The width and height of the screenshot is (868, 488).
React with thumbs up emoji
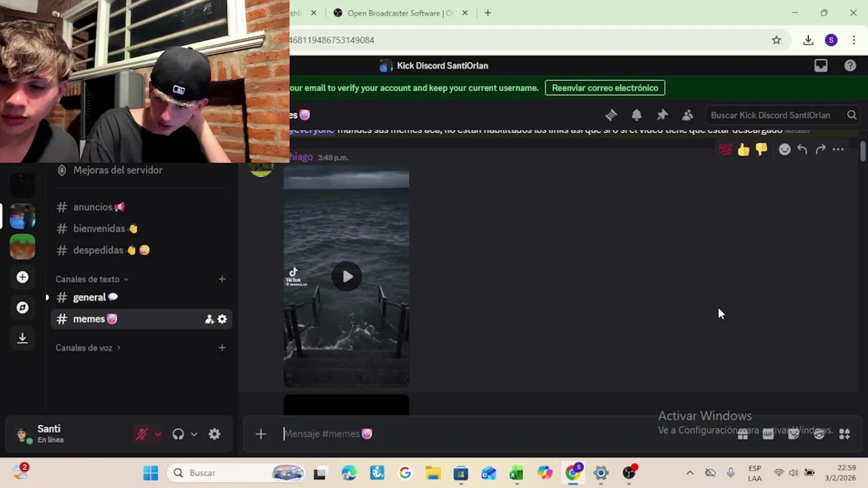click(x=744, y=150)
